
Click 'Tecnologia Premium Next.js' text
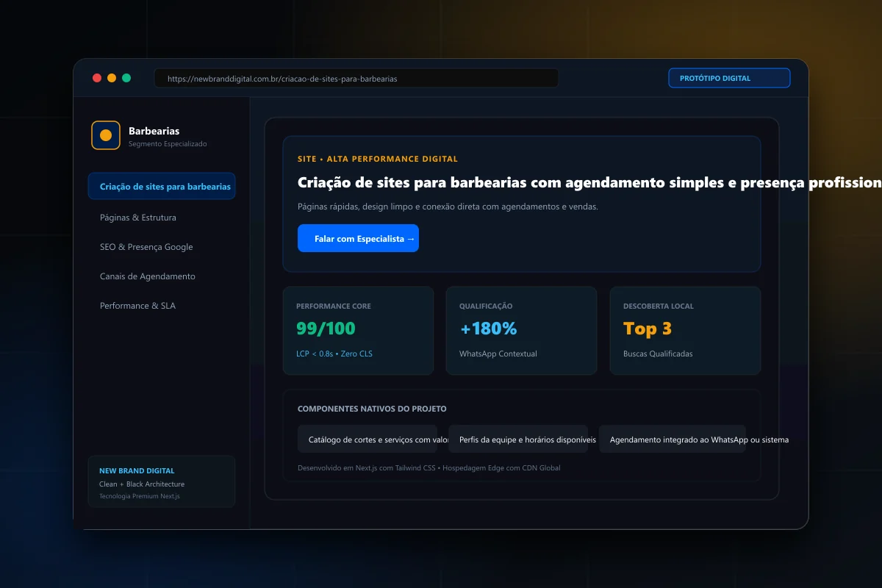[140, 496]
